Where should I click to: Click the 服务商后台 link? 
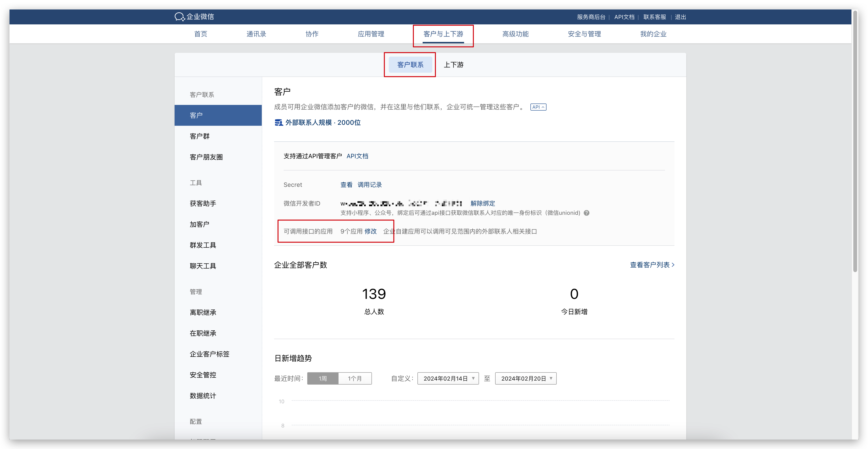click(x=591, y=17)
